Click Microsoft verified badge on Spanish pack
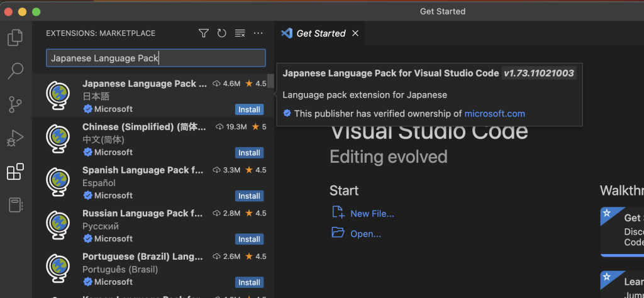 (87, 196)
